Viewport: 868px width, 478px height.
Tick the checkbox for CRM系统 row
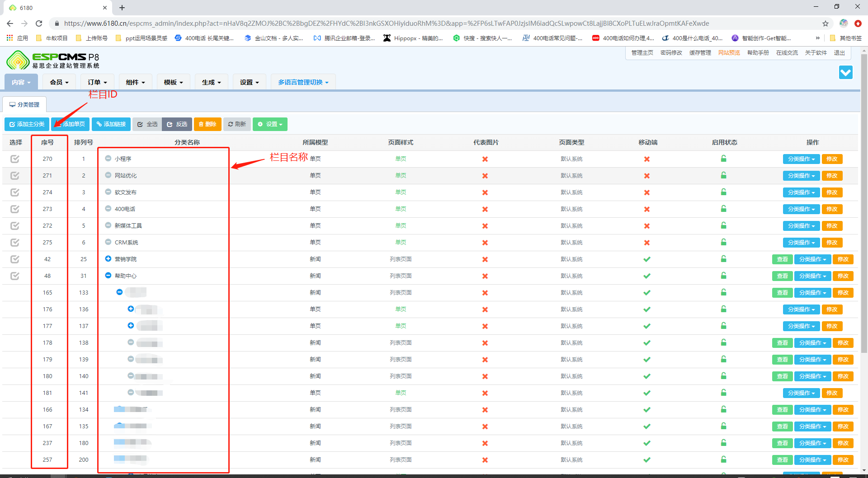15,243
